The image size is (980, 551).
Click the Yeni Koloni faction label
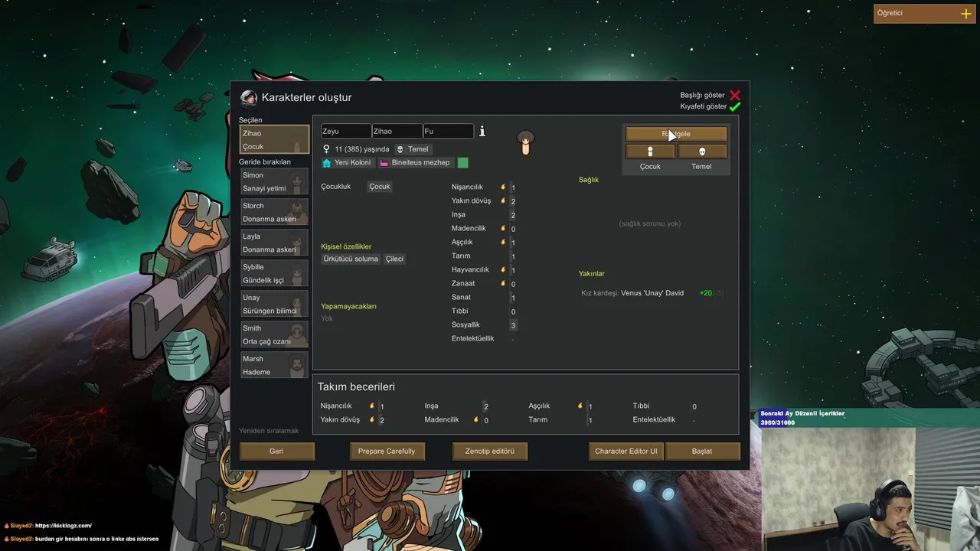tap(352, 162)
